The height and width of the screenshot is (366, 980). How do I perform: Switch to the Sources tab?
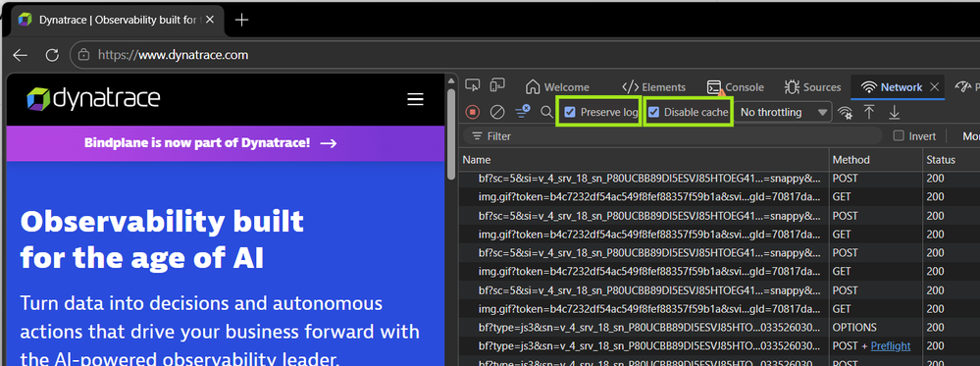point(812,87)
